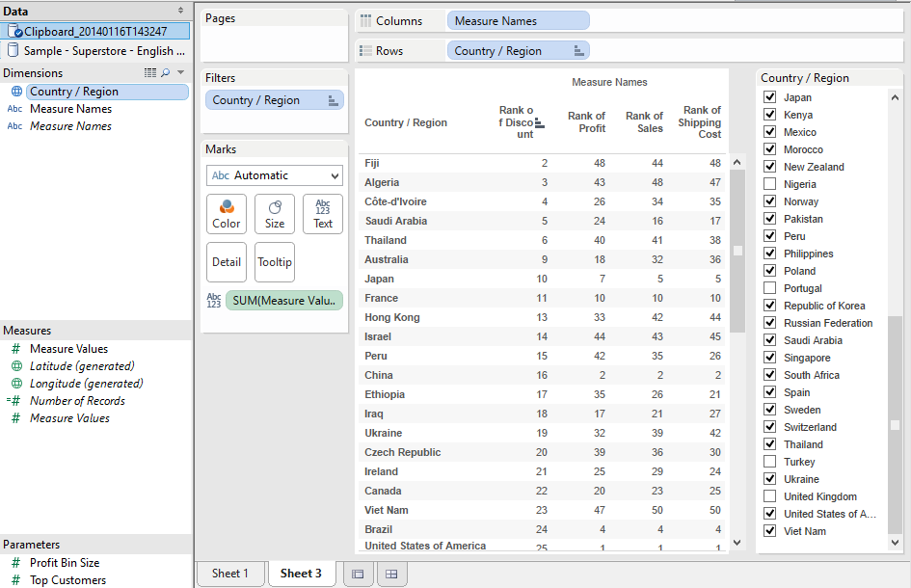Select the Color button on the Marks card

[x=226, y=213]
